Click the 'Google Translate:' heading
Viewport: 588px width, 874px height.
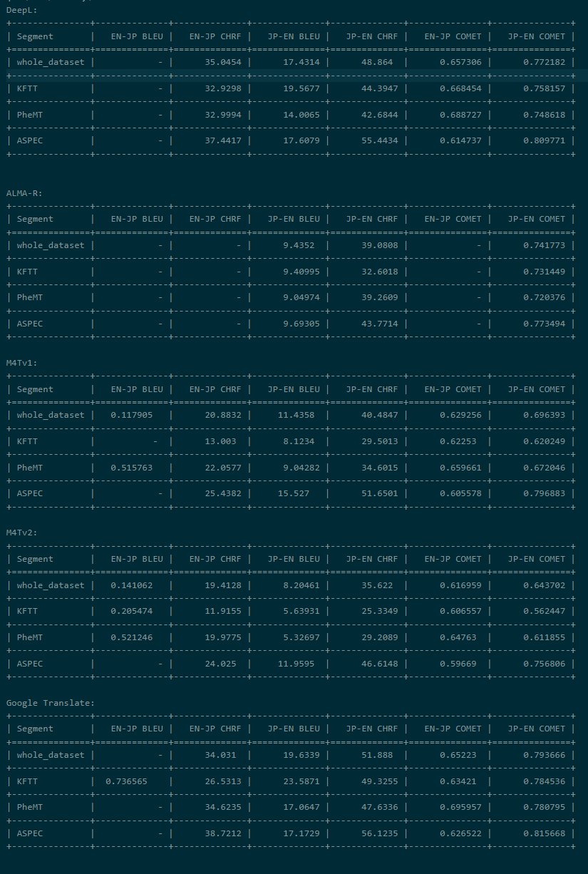coord(50,703)
